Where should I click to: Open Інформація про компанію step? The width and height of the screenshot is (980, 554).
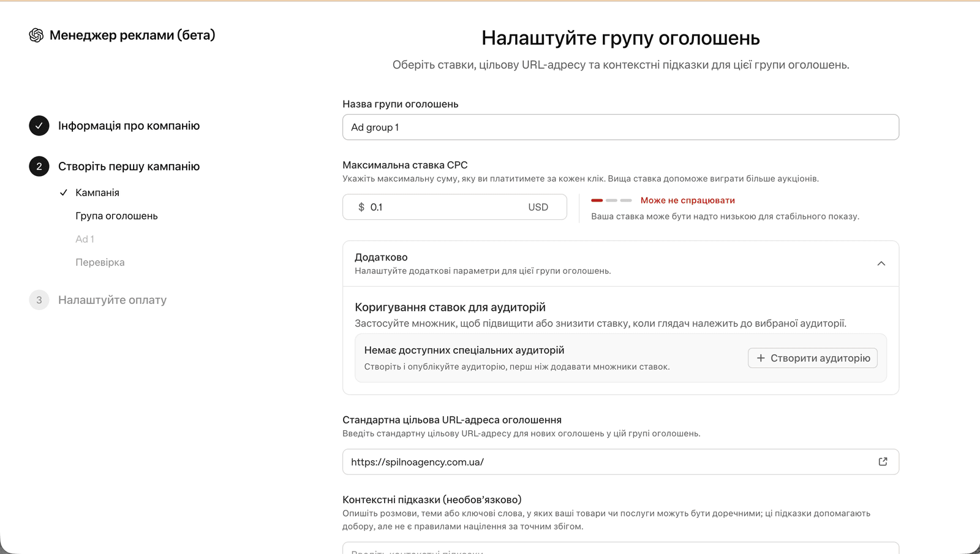129,126
